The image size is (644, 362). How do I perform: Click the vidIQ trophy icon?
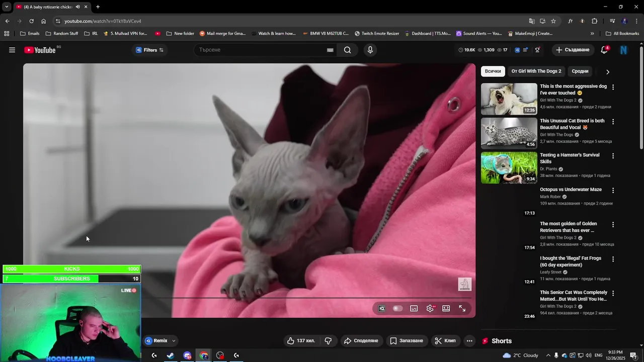[x=537, y=50]
